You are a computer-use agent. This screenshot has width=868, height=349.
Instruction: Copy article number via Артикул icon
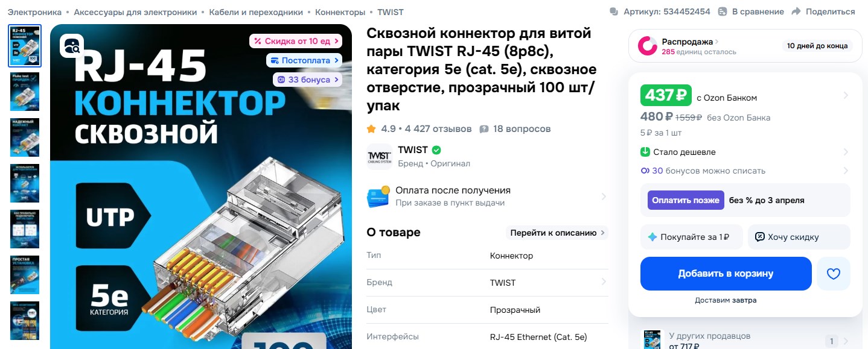(614, 11)
